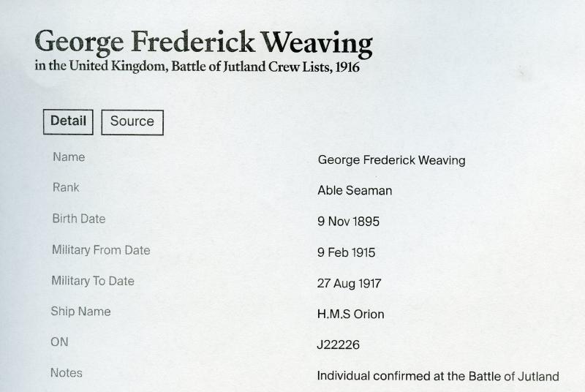This screenshot has width=585, height=392.
Task: Click the Battle of Jutland Crew Lists subtitle
Action: coord(197,67)
